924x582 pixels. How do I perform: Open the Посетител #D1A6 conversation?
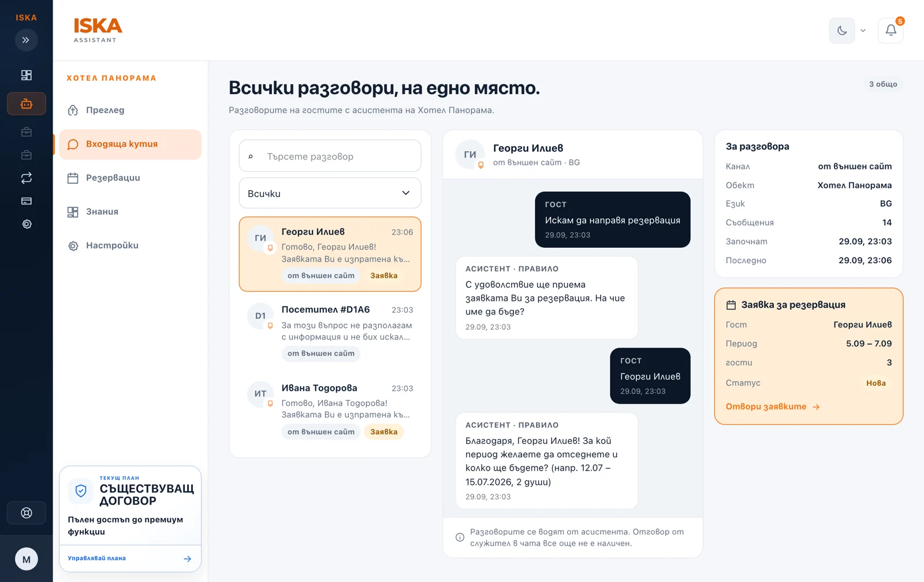[330, 332]
